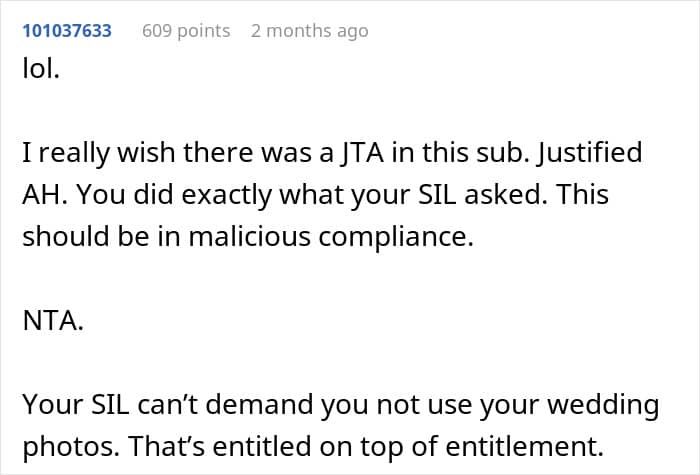This screenshot has height=475, width=700.
Task: Click the 'NTA.' verdict line
Action: [x=53, y=321]
